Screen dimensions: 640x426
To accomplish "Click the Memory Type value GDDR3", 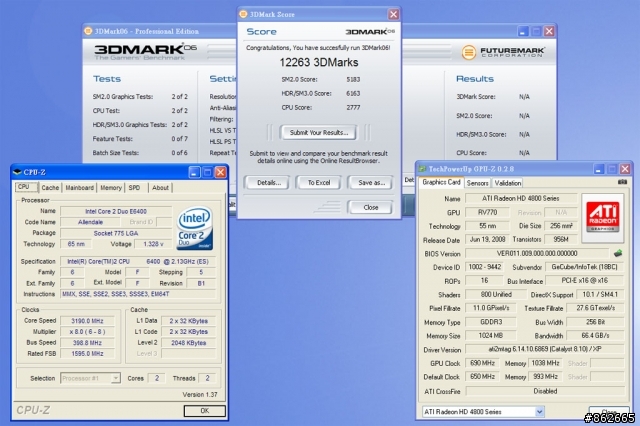I will pos(491,322).
